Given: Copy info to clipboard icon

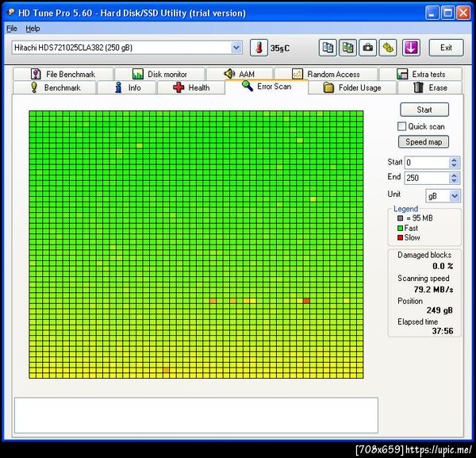Looking at the screenshot, I should (x=328, y=48).
